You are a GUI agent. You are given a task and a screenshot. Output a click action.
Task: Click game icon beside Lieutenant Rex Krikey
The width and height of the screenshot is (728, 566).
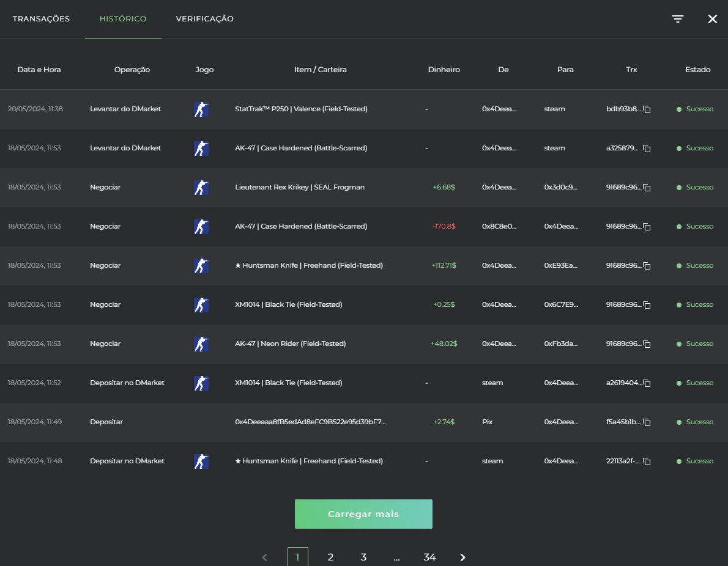pyautogui.click(x=201, y=188)
